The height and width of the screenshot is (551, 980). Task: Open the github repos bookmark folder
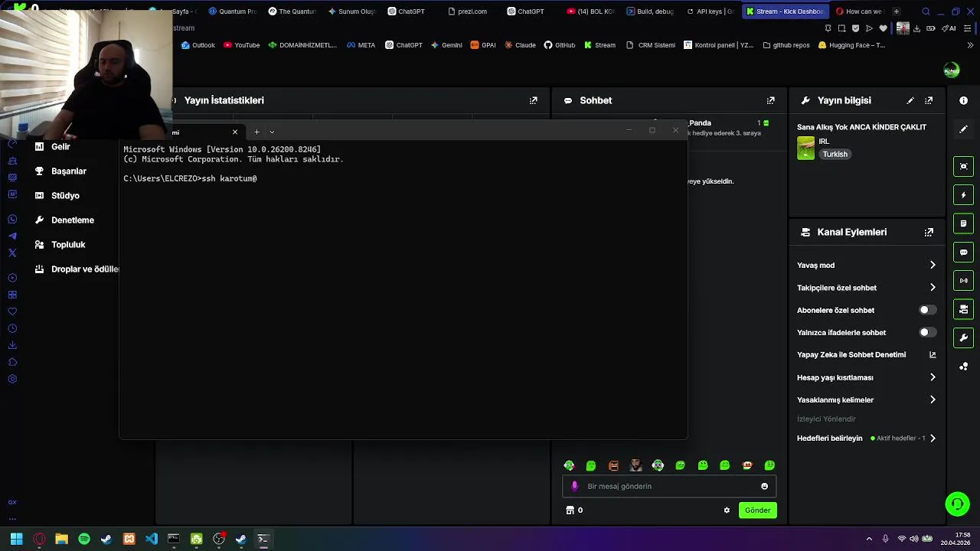point(786,45)
